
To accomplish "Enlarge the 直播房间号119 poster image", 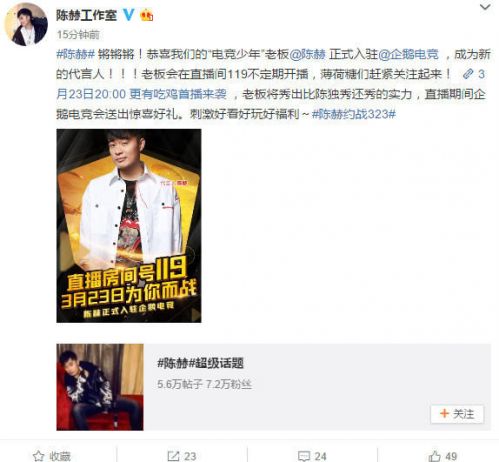I will coord(129,226).
